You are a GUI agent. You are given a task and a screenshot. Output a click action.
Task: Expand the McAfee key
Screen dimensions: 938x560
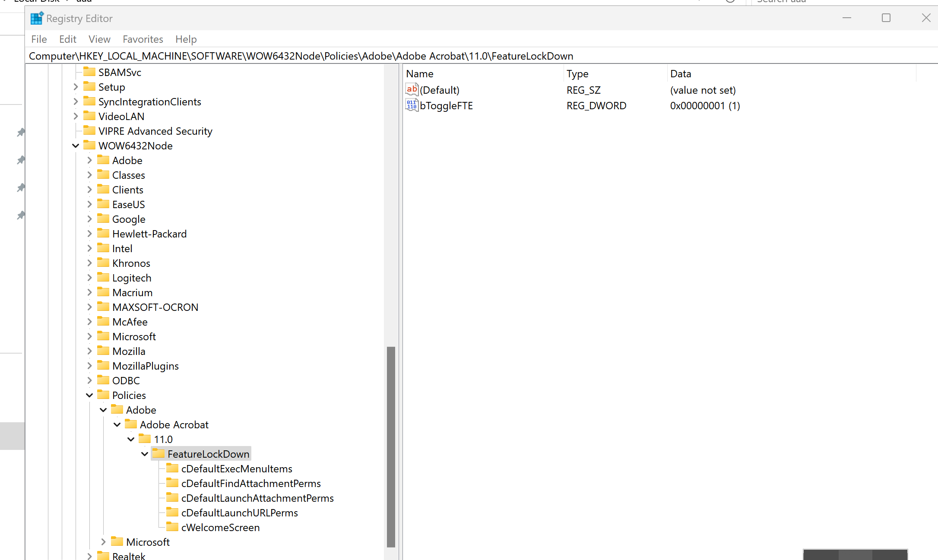point(89,322)
